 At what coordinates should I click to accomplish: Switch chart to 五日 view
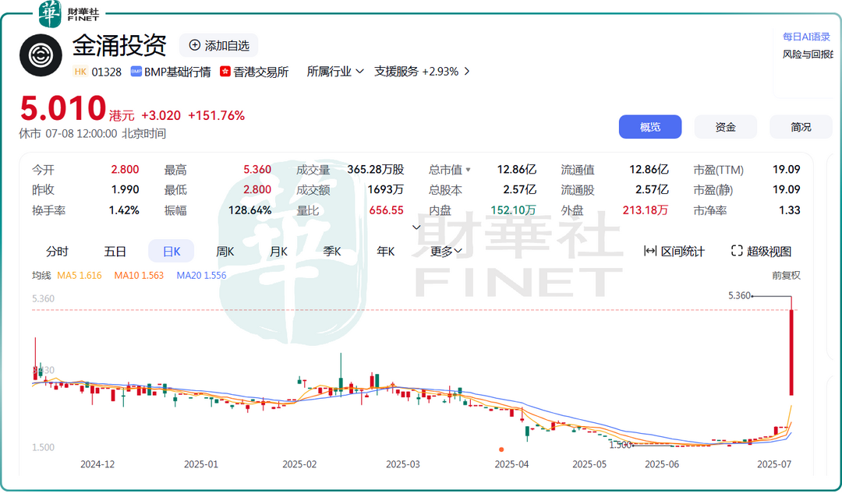coord(115,251)
